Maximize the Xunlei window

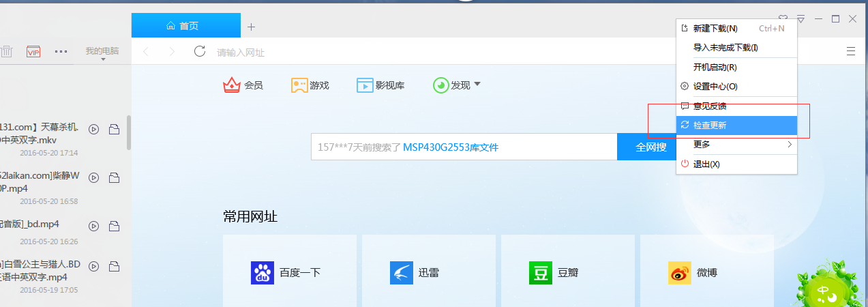click(x=835, y=19)
